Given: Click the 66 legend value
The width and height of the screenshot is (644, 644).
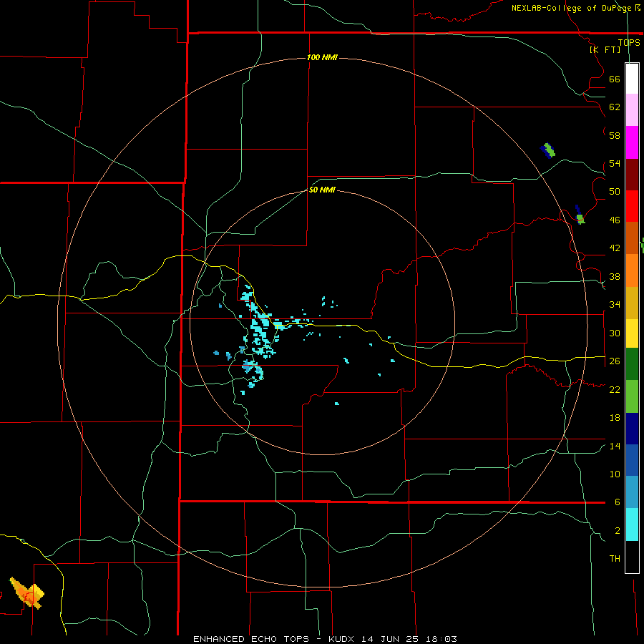Looking at the screenshot, I should pos(615,79).
